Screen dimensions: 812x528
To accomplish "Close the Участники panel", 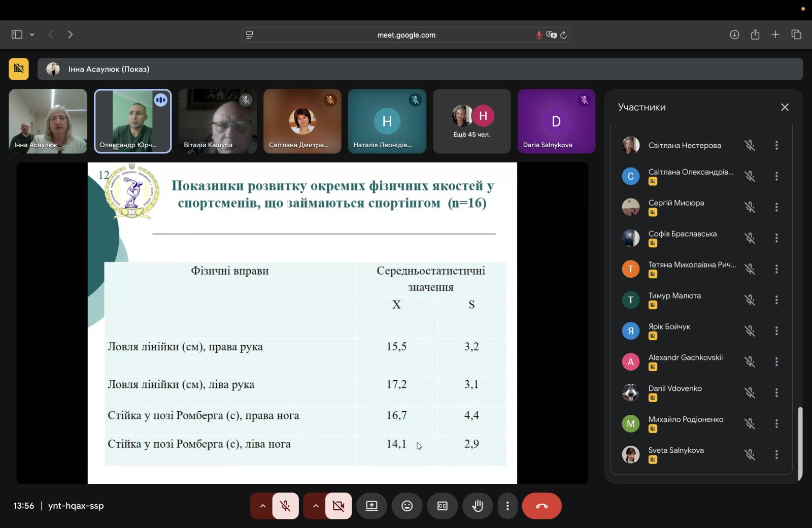I will point(785,107).
